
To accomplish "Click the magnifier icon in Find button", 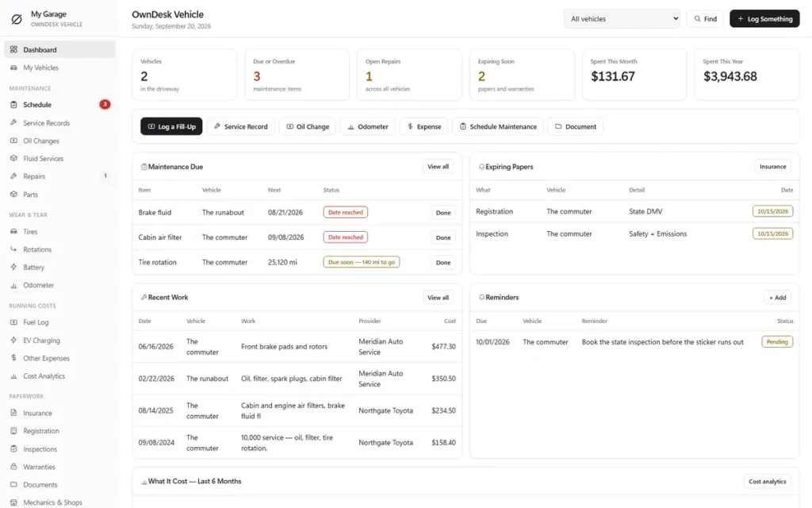I will 698,19.
